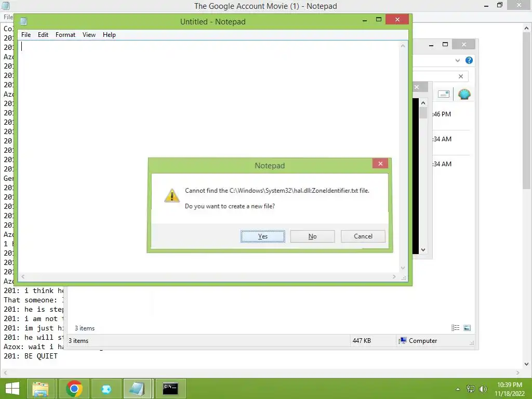Click the teal shell icon in Explorer toolbar
The width and height of the screenshot is (532, 399).
tap(464, 95)
